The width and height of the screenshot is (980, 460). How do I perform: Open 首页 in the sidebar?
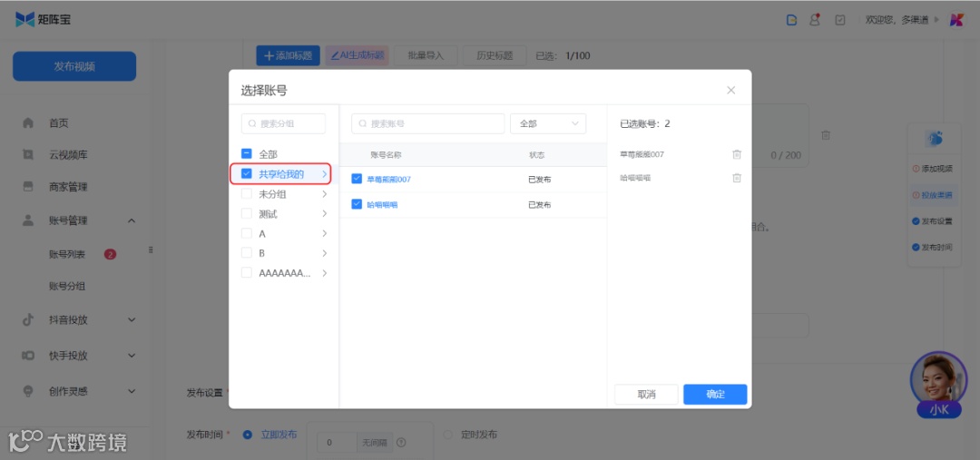pos(59,123)
